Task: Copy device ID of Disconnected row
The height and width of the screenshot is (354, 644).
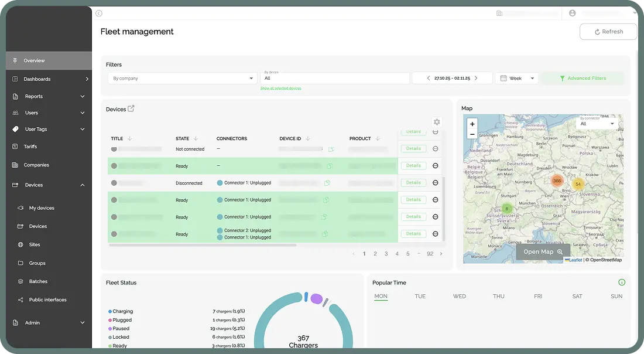Action: point(327,183)
